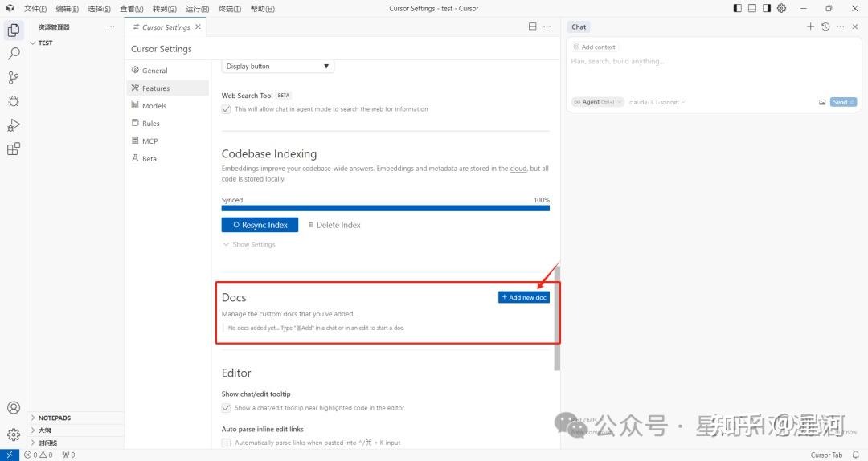Click the Synced indexing progress bar

pos(385,208)
